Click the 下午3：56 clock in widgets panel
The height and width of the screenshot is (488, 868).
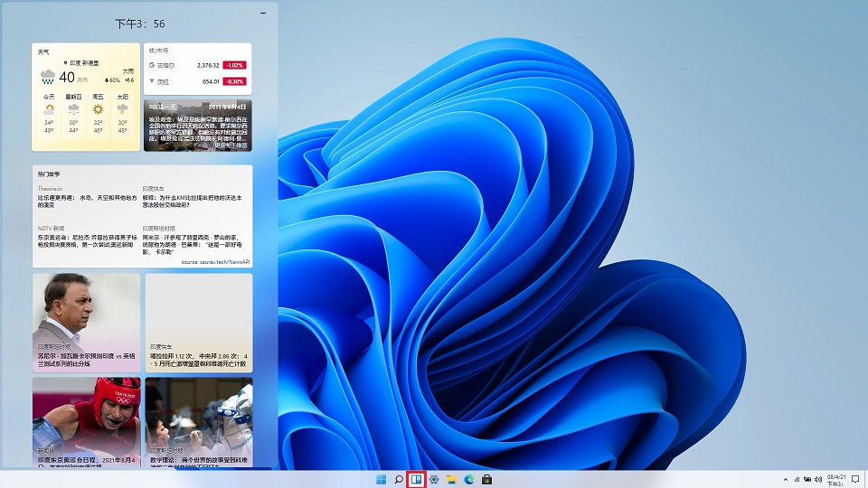(139, 23)
